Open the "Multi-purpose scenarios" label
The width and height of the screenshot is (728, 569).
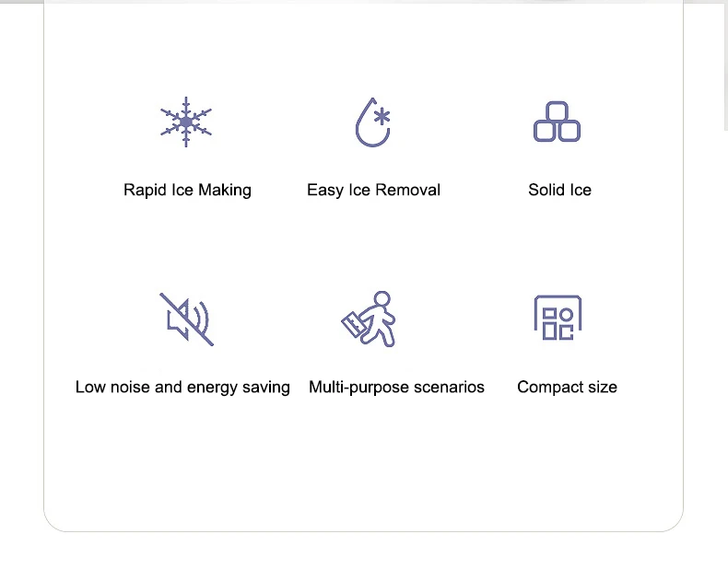tap(396, 387)
